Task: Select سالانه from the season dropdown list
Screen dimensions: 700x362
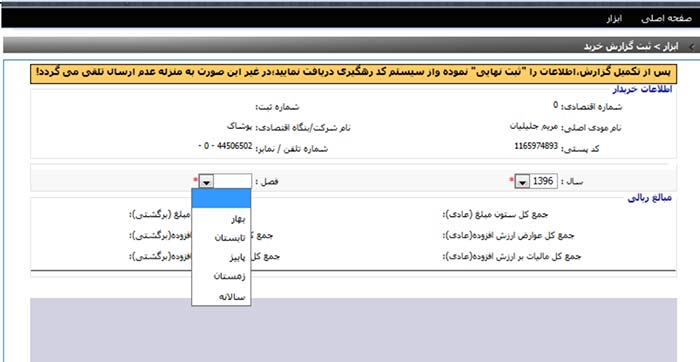Action: coord(221,296)
